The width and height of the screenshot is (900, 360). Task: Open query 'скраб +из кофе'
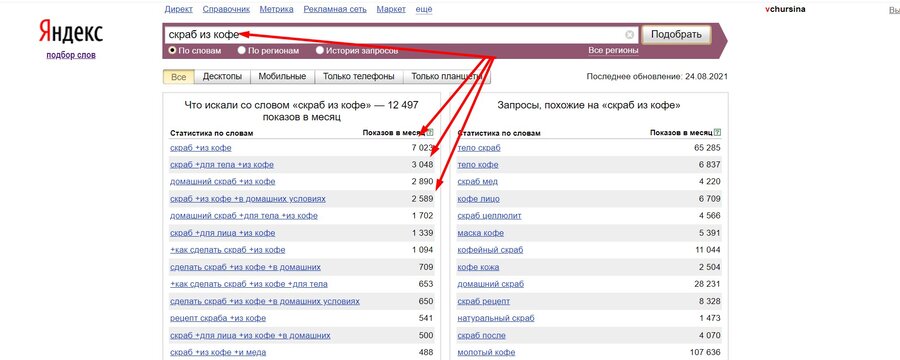pos(201,148)
